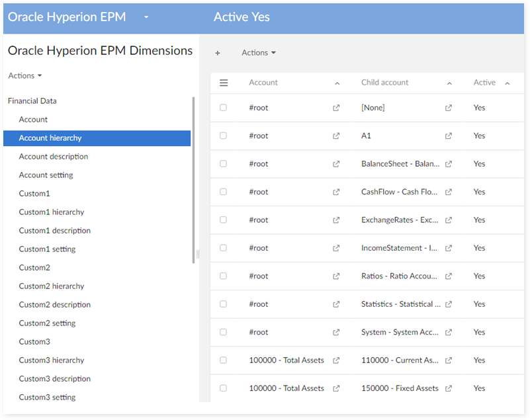The height and width of the screenshot is (420, 530).
Task: Open link icon beside 150000 - Fixed Assets
Action: pos(449,388)
